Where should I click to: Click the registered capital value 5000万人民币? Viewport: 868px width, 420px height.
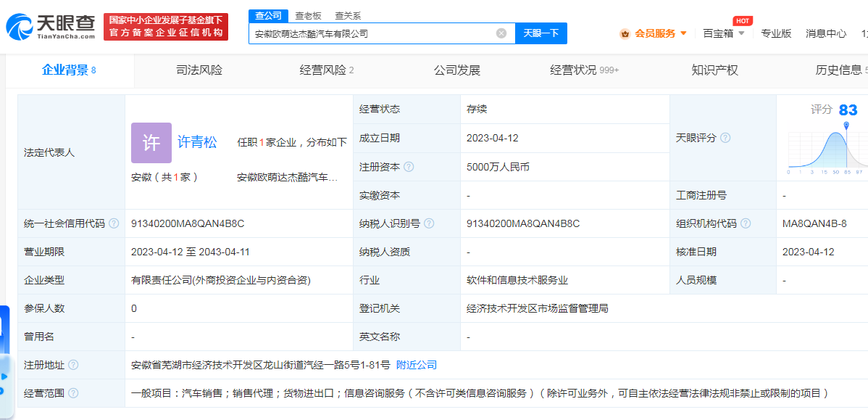pyautogui.click(x=498, y=167)
